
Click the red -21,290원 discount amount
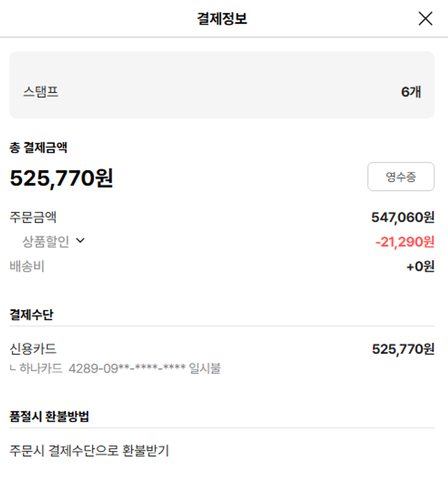click(404, 242)
